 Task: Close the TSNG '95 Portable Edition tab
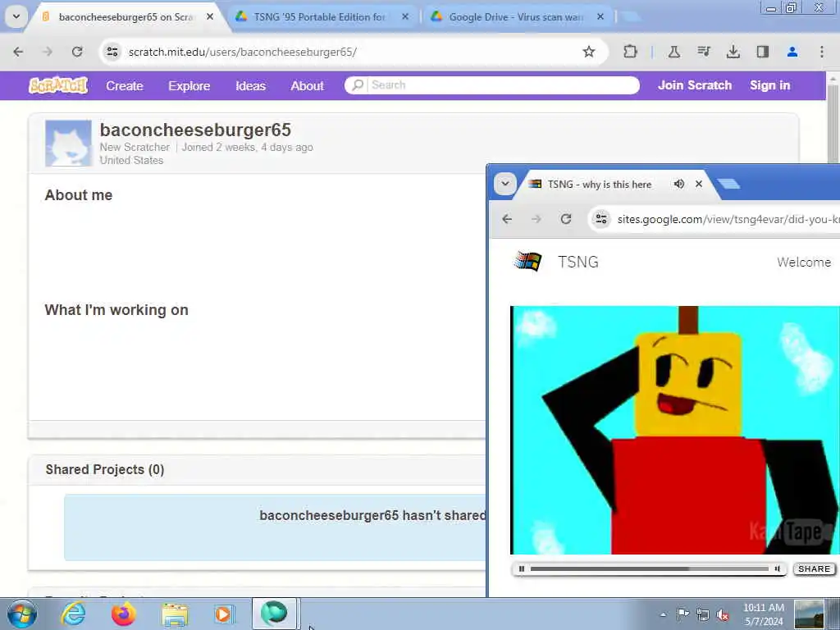pyautogui.click(x=405, y=17)
